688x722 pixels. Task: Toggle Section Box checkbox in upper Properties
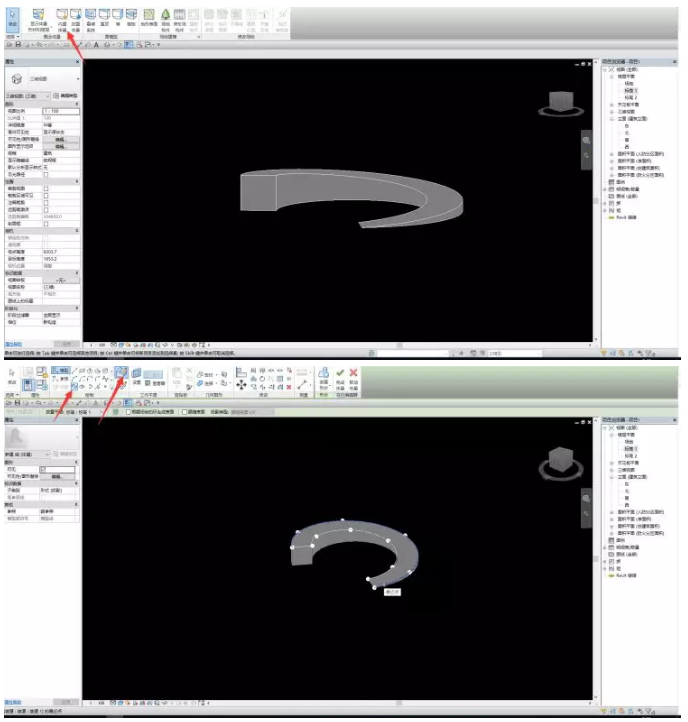(46, 224)
